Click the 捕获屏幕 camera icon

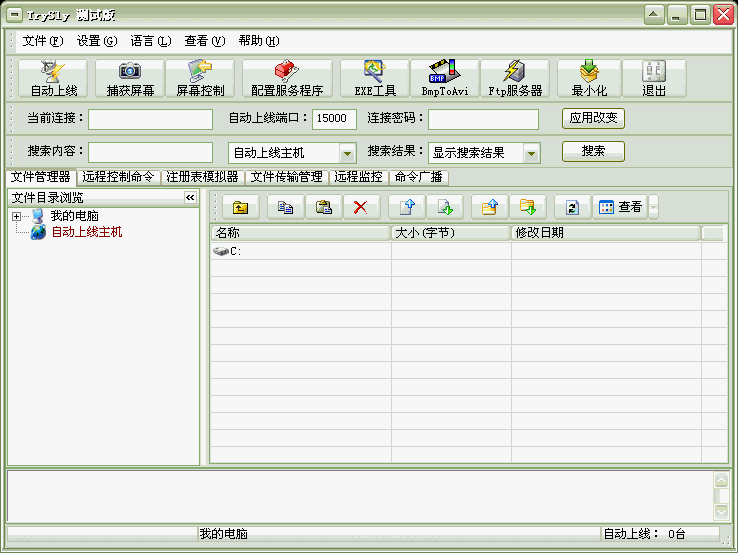coord(130,79)
